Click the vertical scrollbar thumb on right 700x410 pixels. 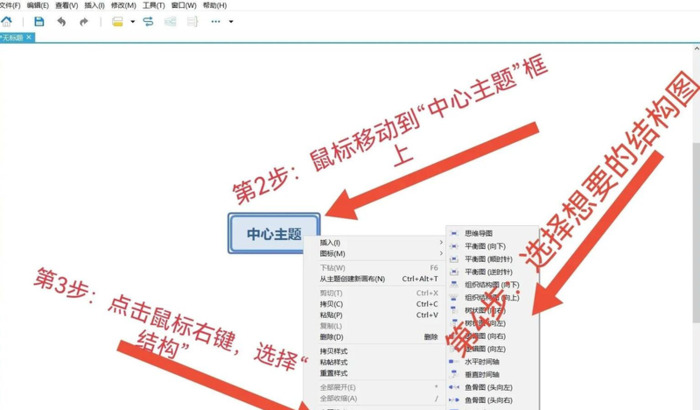[x=696, y=232]
